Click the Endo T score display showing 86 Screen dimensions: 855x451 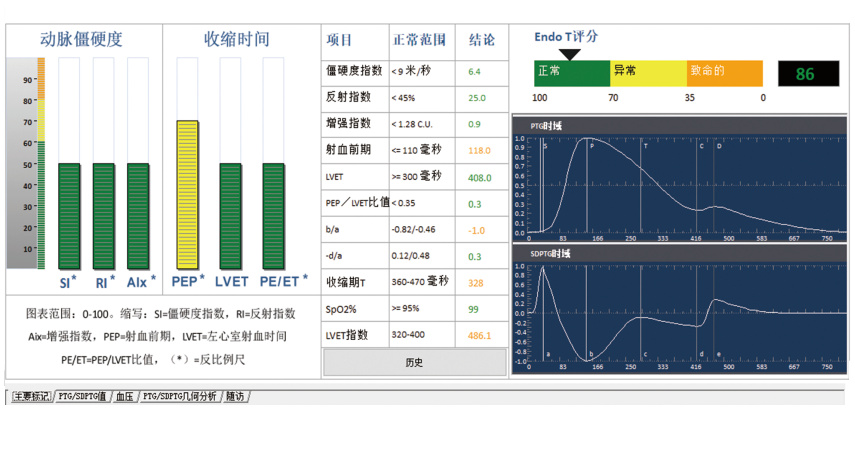click(x=804, y=74)
